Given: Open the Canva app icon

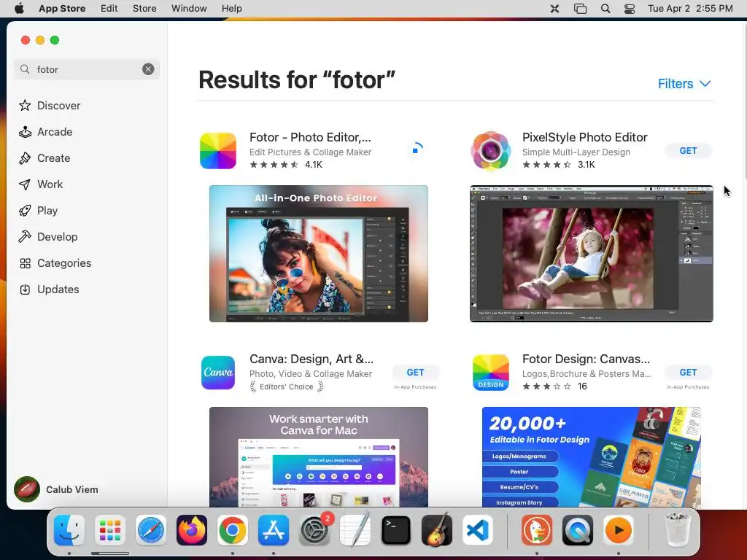Looking at the screenshot, I should (x=218, y=373).
